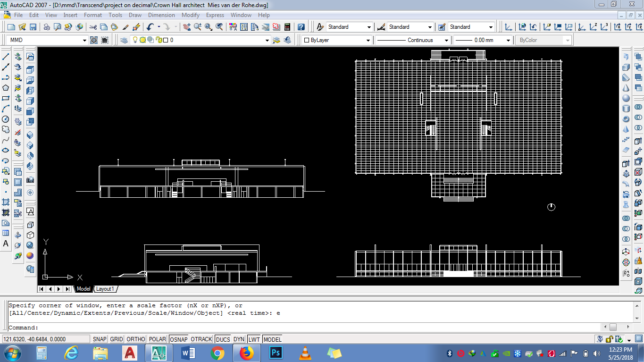The height and width of the screenshot is (362, 644).
Task: Toggle OSNAP in the status bar
Action: 178,339
